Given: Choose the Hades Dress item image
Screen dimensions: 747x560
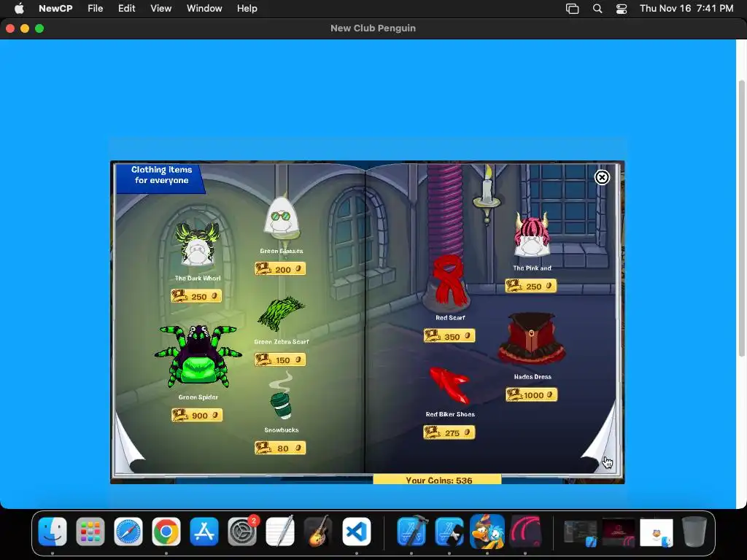Looking at the screenshot, I should click(532, 339).
